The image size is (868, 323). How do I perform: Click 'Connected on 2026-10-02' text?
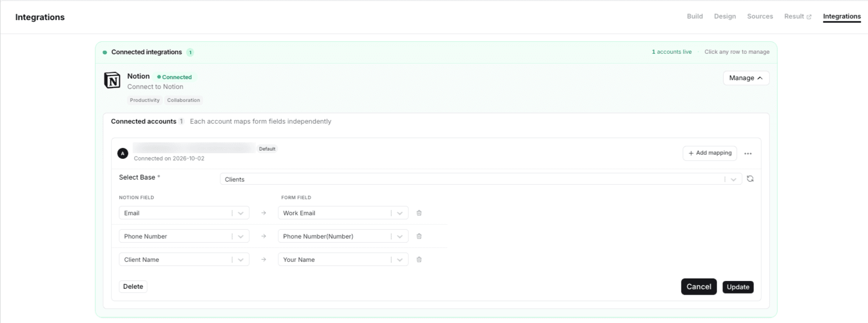pyautogui.click(x=169, y=158)
